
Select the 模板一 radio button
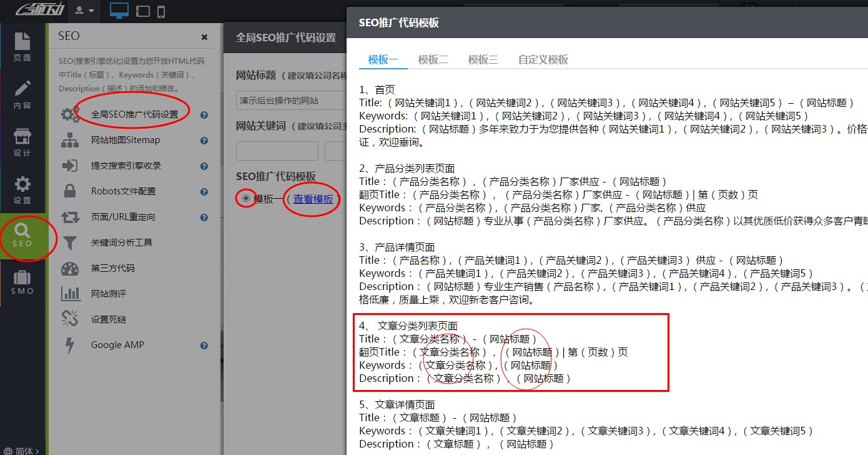pos(245,199)
